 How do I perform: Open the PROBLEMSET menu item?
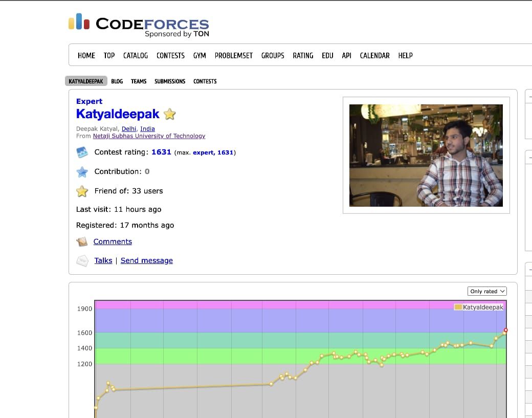pos(233,55)
